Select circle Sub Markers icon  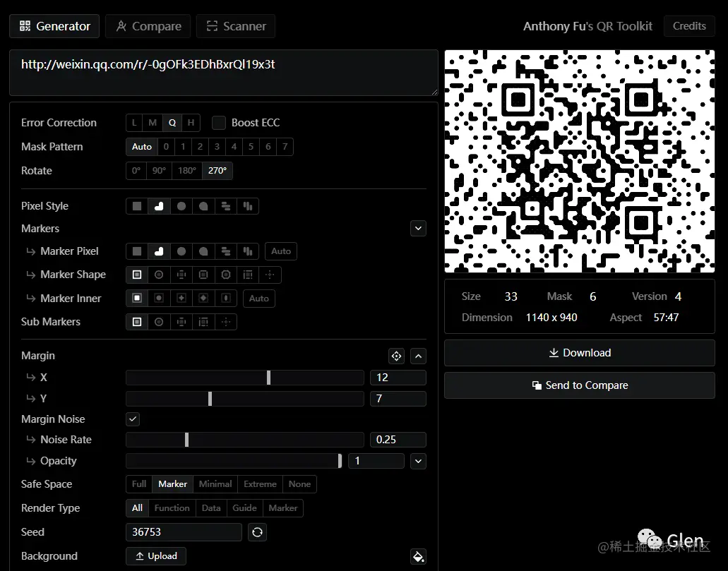[x=159, y=322]
